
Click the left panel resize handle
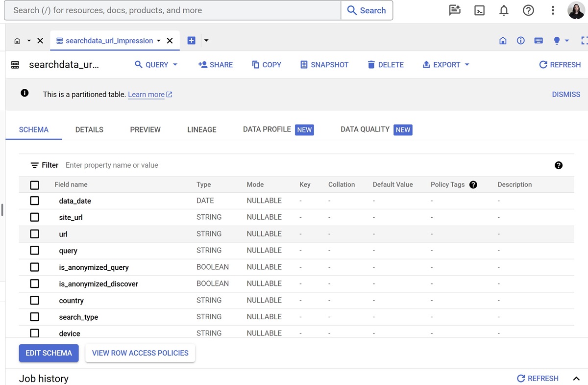[2, 210]
